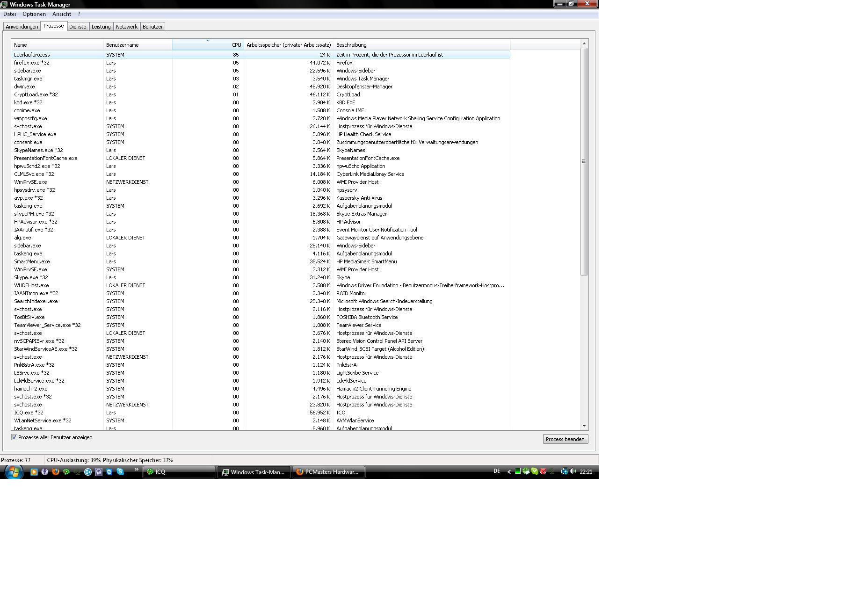Select the SmartMenu.exe process
The width and height of the screenshot is (863, 616).
point(261,261)
